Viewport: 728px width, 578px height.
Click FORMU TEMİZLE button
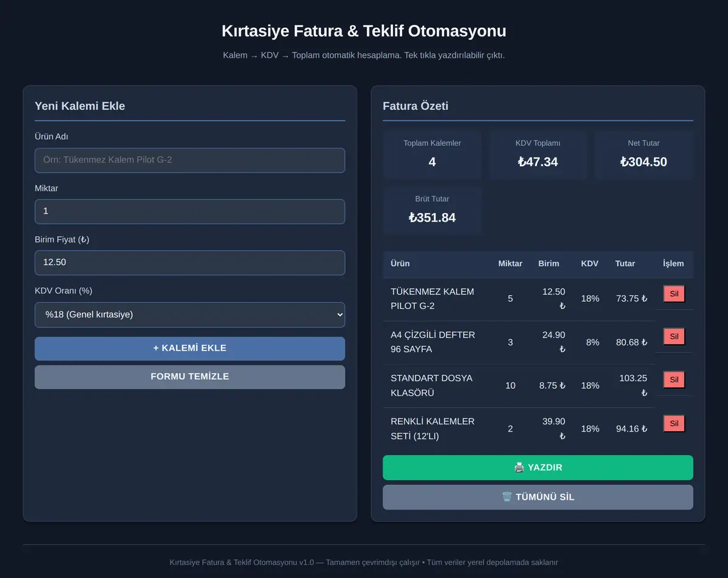pos(190,377)
